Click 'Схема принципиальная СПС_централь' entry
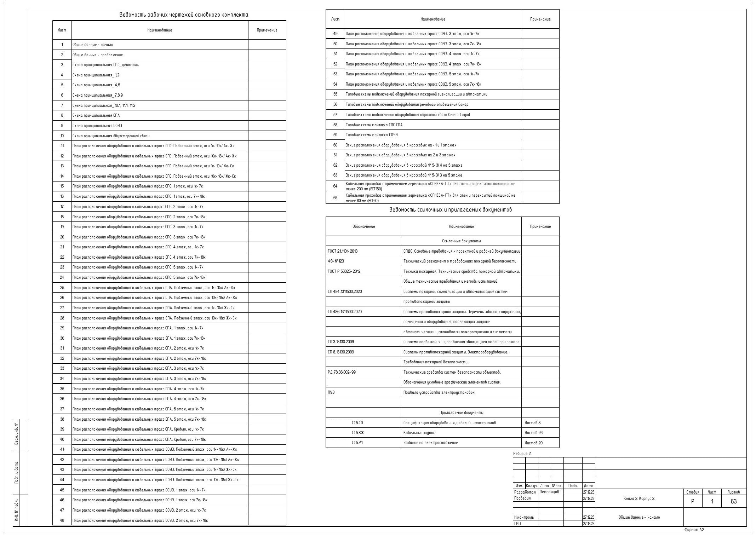 pos(169,65)
